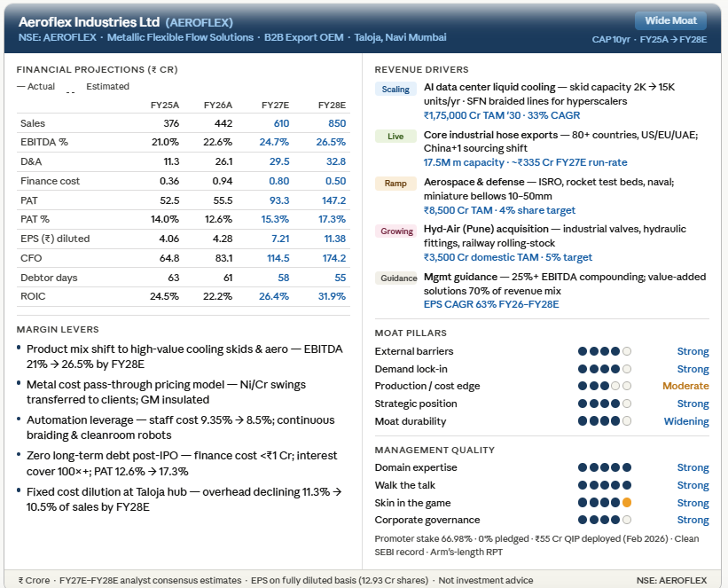
Task: Click CFO FY28E value 174.2
Action: [x=334, y=258]
